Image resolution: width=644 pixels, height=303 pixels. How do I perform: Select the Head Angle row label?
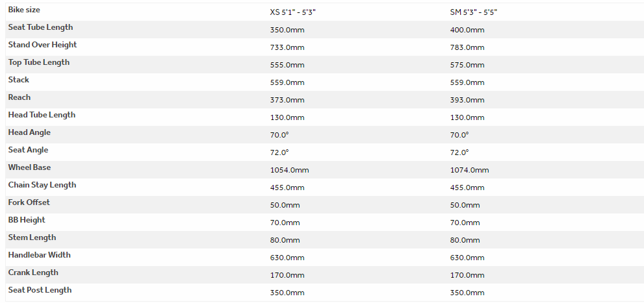(x=29, y=132)
